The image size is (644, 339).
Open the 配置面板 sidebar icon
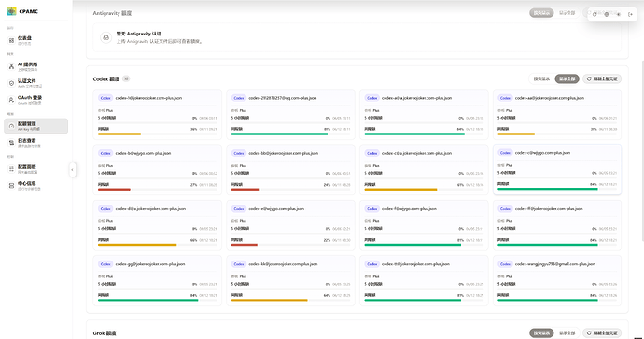point(11,169)
